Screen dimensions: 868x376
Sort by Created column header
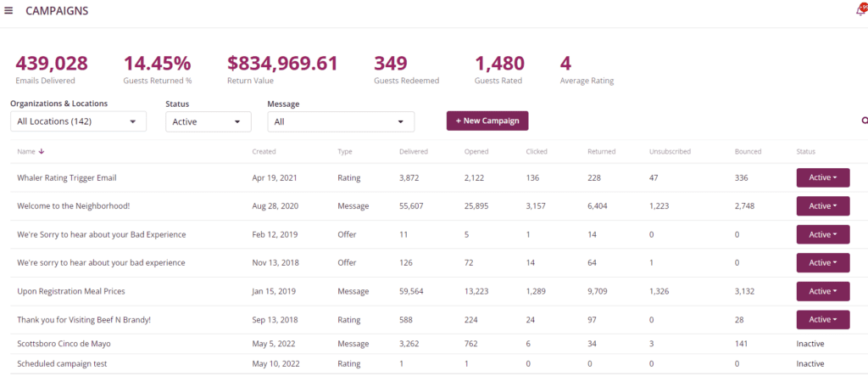pos(264,152)
